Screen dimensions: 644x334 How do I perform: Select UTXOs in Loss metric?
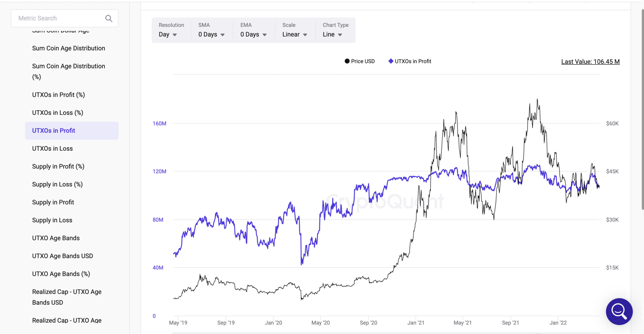click(52, 149)
